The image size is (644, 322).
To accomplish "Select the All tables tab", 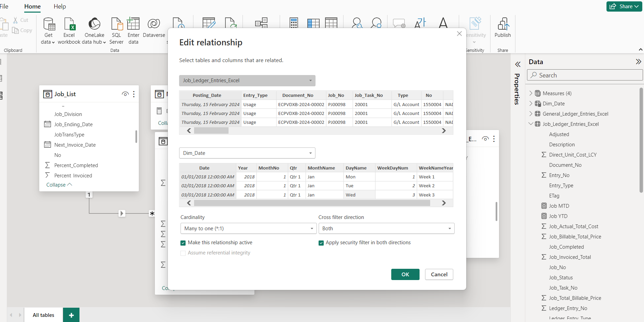I will click(43, 315).
